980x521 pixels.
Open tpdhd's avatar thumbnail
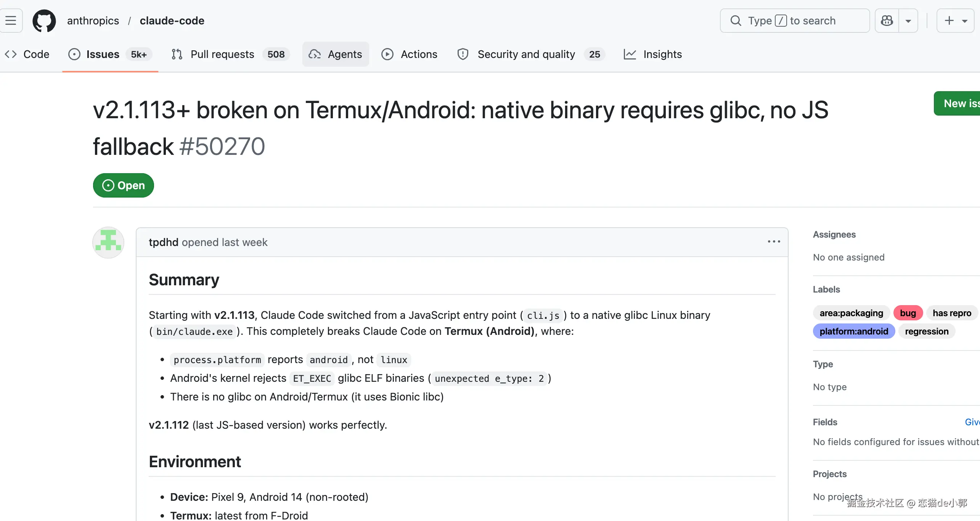pyautogui.click(x=108, y=243)
